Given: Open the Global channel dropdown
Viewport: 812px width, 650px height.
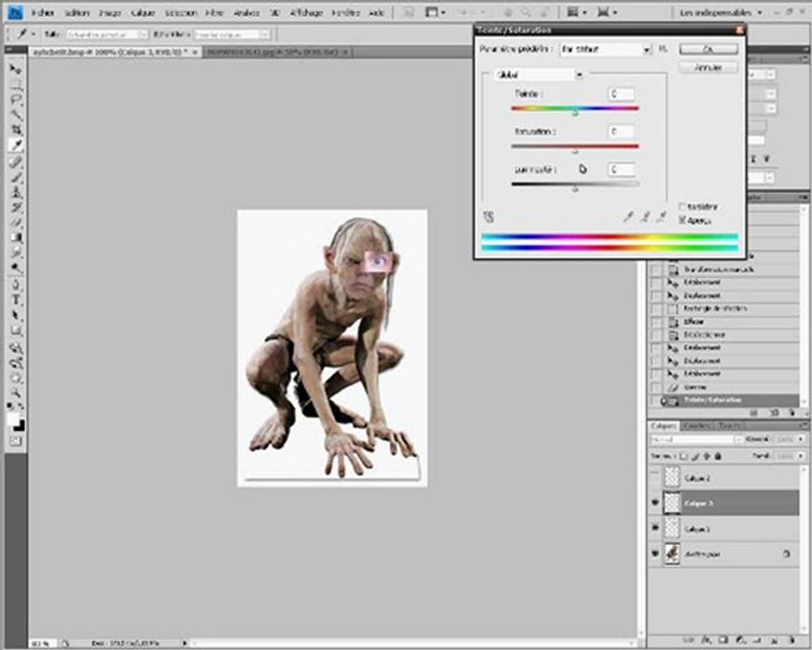Looking at the screenshot, I should pos(539,75).
